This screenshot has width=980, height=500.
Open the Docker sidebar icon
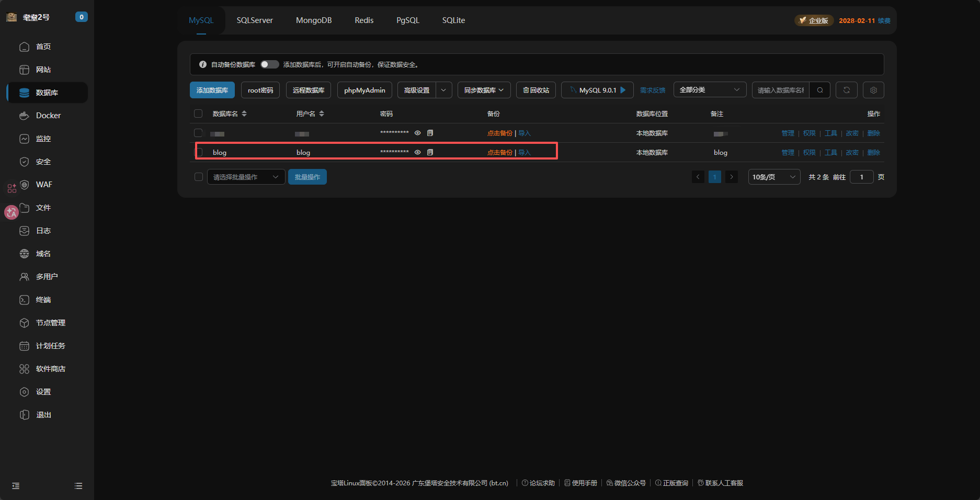[x=25, y=116]
